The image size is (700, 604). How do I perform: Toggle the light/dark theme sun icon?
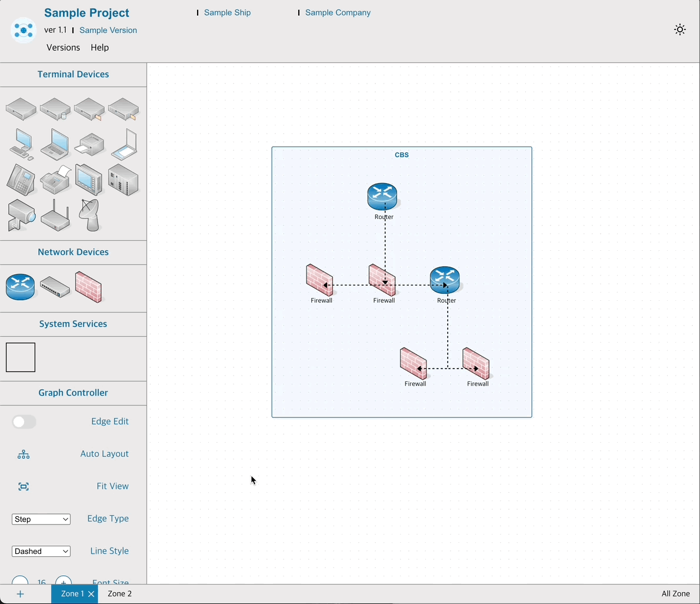click(680, 30)
